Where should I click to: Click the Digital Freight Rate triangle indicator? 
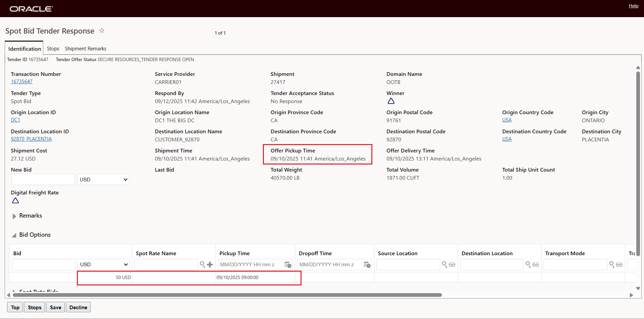pos(15,200)
